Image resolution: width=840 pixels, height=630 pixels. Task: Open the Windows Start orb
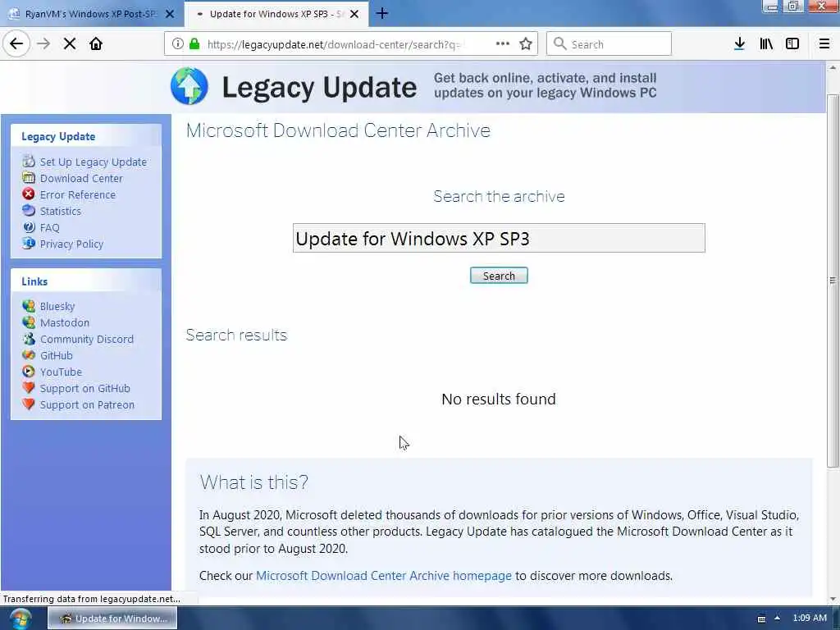pos(21,619)
